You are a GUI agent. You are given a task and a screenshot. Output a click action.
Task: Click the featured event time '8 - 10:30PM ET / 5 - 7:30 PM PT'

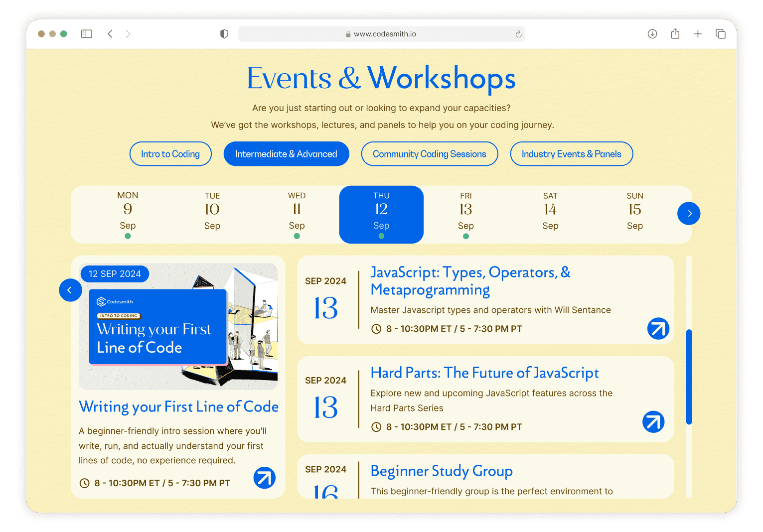(162, 483)
